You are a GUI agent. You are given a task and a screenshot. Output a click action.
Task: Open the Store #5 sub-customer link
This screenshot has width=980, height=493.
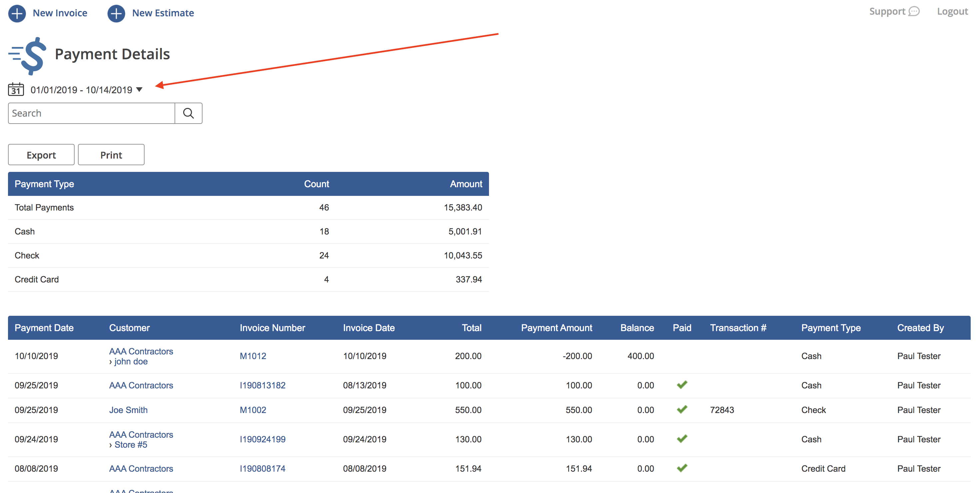(x=131, y=445)
